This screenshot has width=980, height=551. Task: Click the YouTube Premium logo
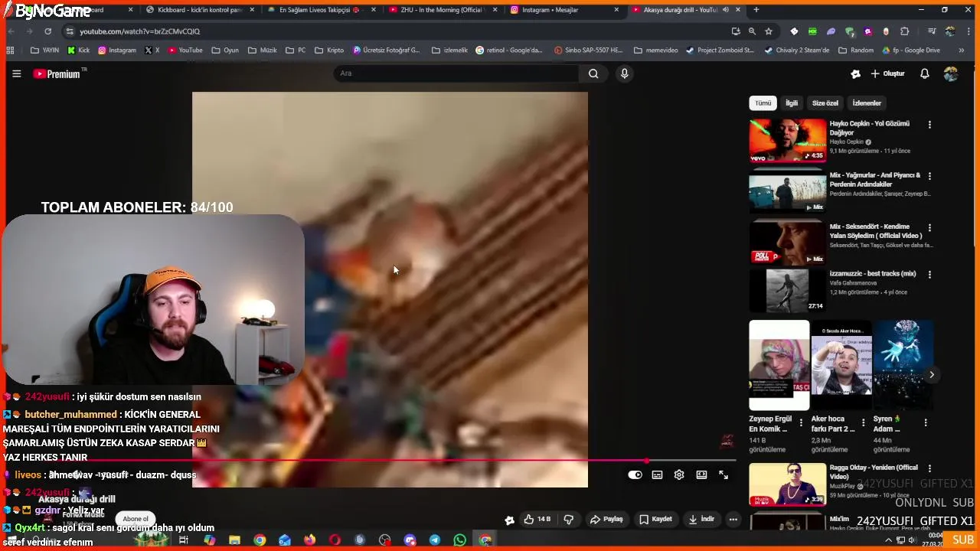(57, 73)
